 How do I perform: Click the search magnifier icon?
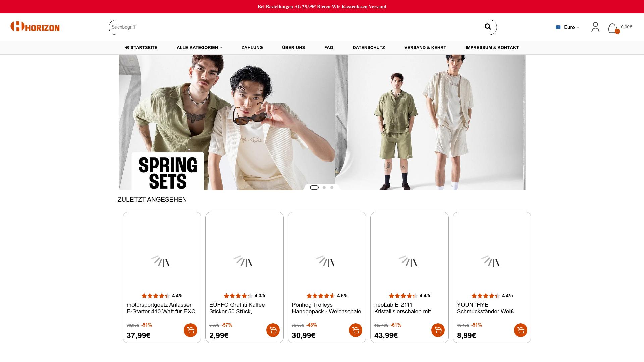488,27
